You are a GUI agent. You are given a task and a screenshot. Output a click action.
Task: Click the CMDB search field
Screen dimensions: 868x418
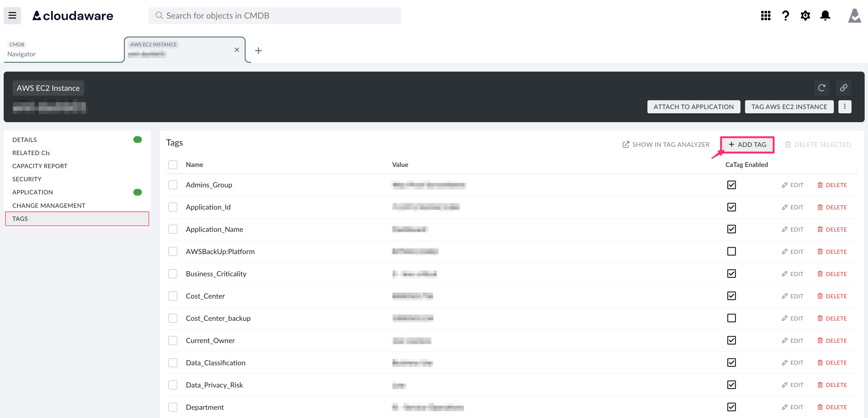275,16
